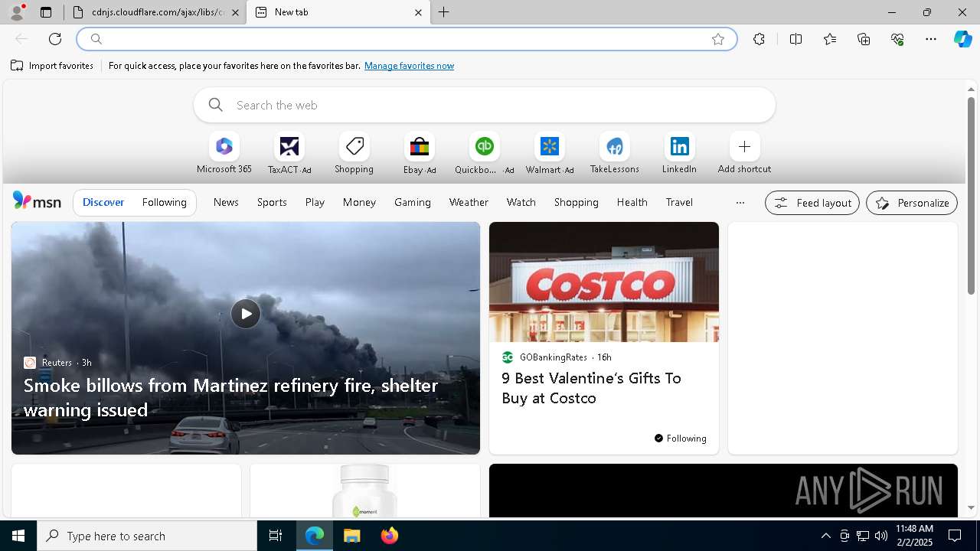Add this page to favorites star
The image size is (980, 551).
click(x=718, y=39)
